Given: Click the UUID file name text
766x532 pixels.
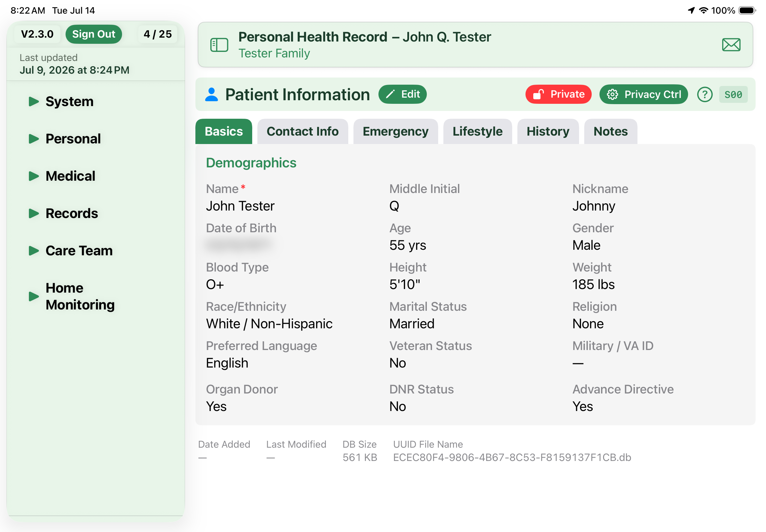Looking at the screenshot, I should 512,457.
